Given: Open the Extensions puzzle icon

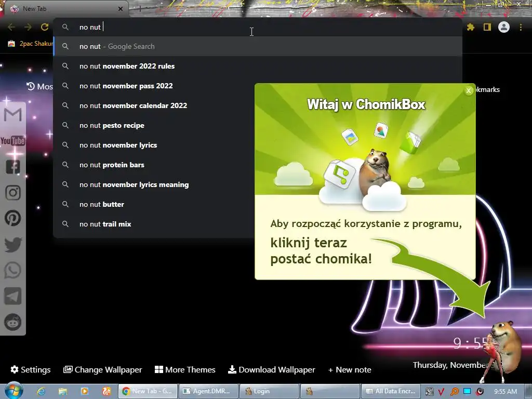Looking at the screenshot, I should coord(470,27).
